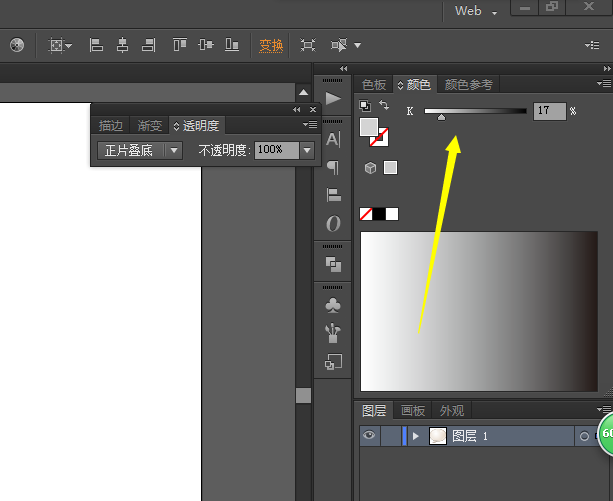Expand the collapsed icon dock panels

[x=344, y=69]
